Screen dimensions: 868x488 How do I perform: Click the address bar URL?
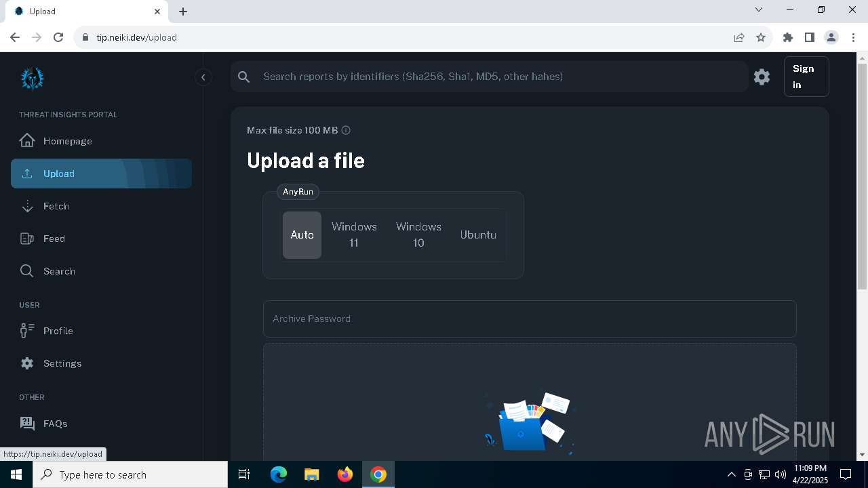pyautogui.click(x=136, y=37)
